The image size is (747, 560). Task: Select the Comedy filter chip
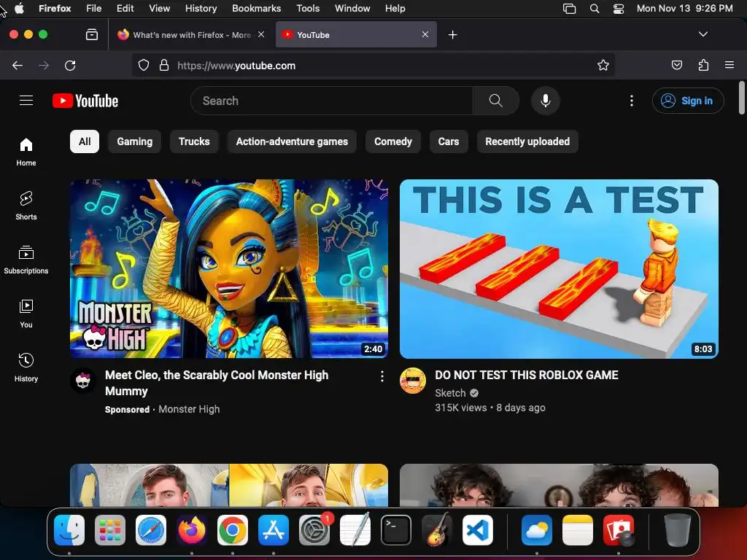point(393,141)
